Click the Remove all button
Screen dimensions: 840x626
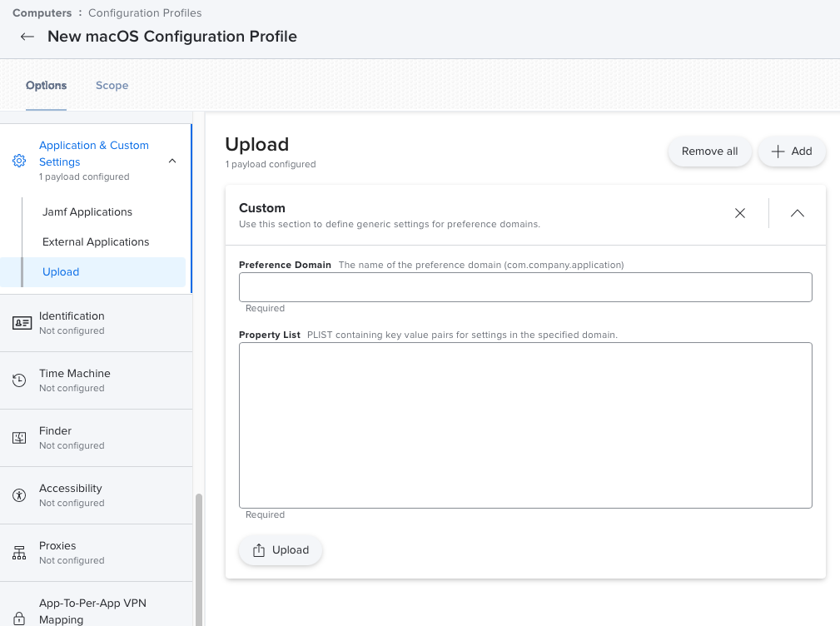[708, 151]
